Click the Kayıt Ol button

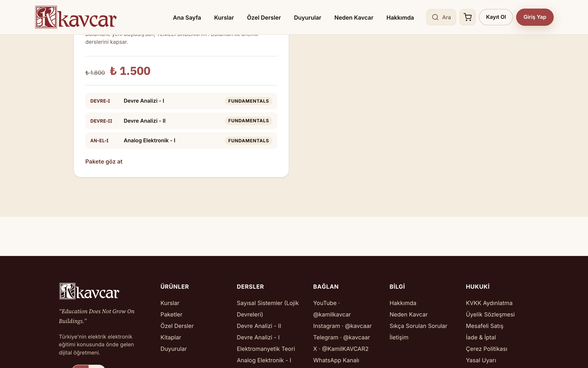click(496, 17)
